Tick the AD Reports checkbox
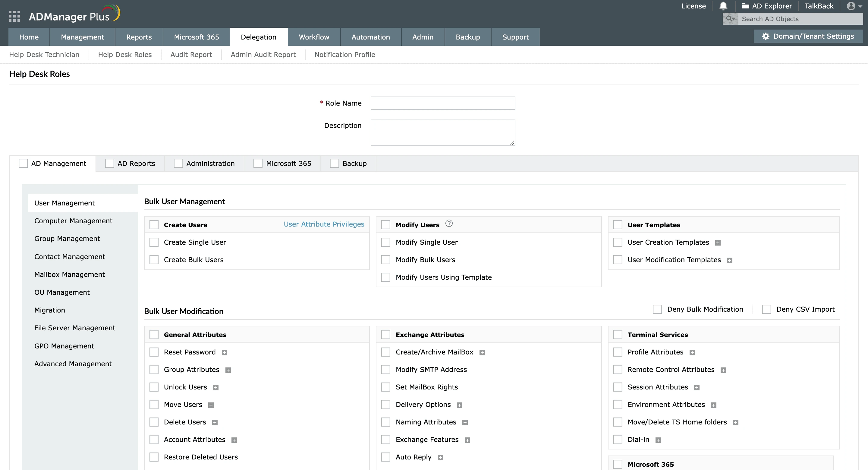868x470 pixels. (x=109, y=164)
